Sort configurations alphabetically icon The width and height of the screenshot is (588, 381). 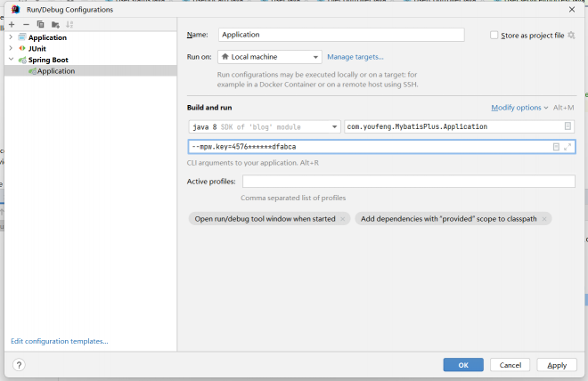click(x=69, y=24)
